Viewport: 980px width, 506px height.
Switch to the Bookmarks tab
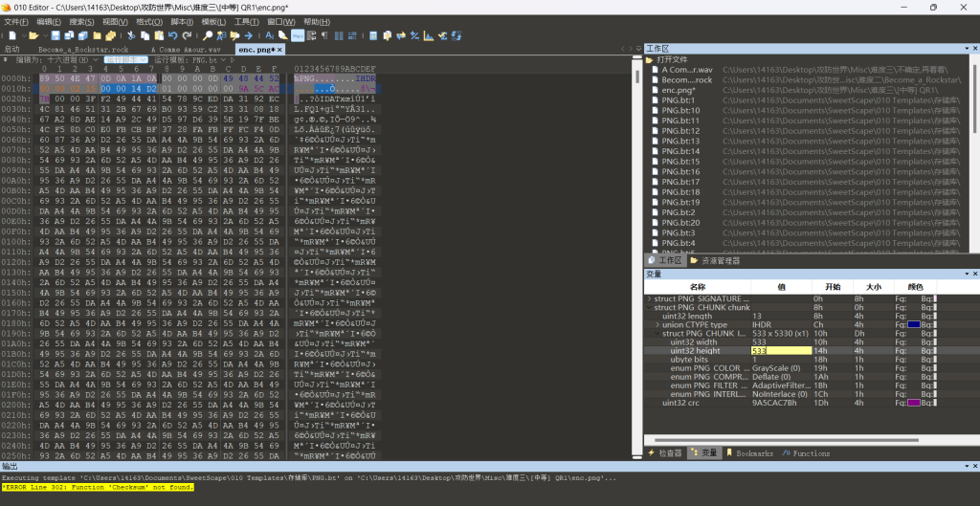click(x=753, y=452)
